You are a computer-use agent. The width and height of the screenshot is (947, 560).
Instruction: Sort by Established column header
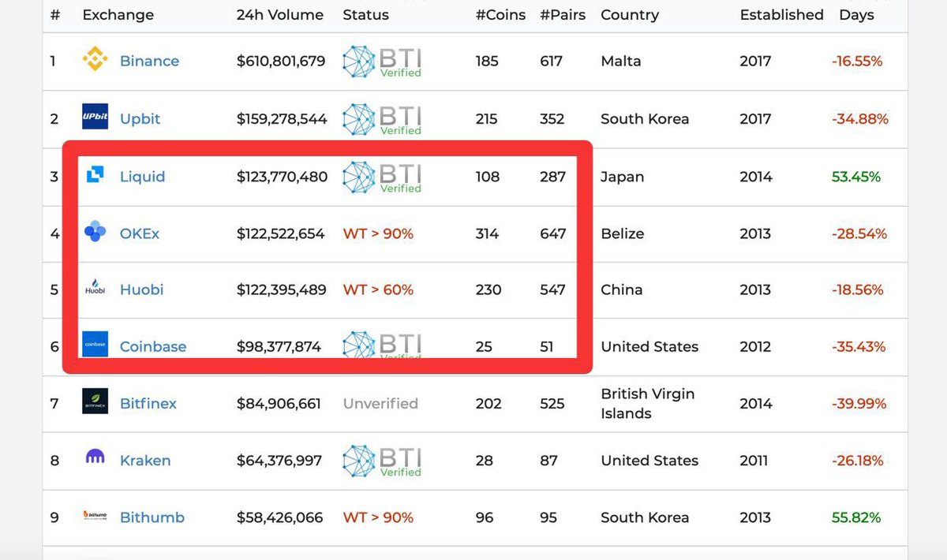pos(781,15)
